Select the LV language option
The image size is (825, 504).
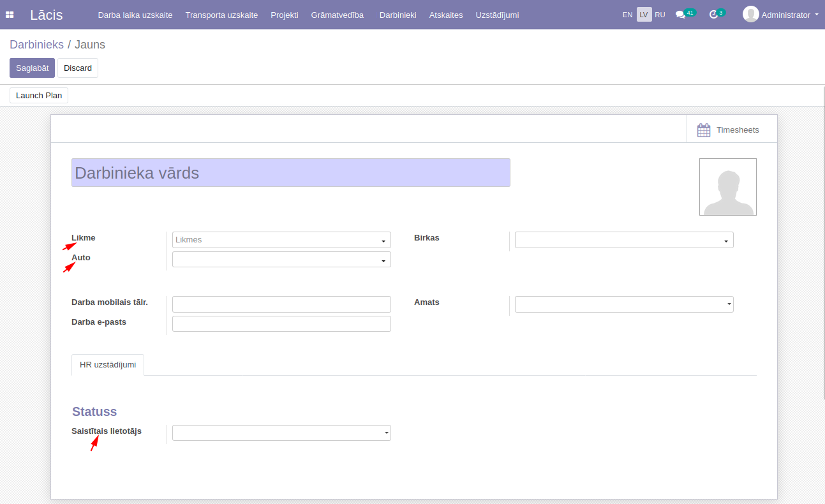coord(644,15)
